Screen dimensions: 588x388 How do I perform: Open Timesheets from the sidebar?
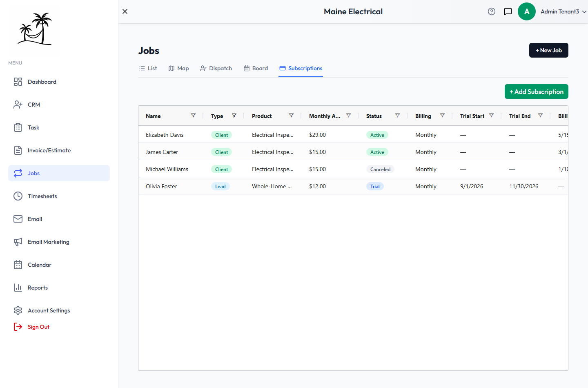(59, 196)
